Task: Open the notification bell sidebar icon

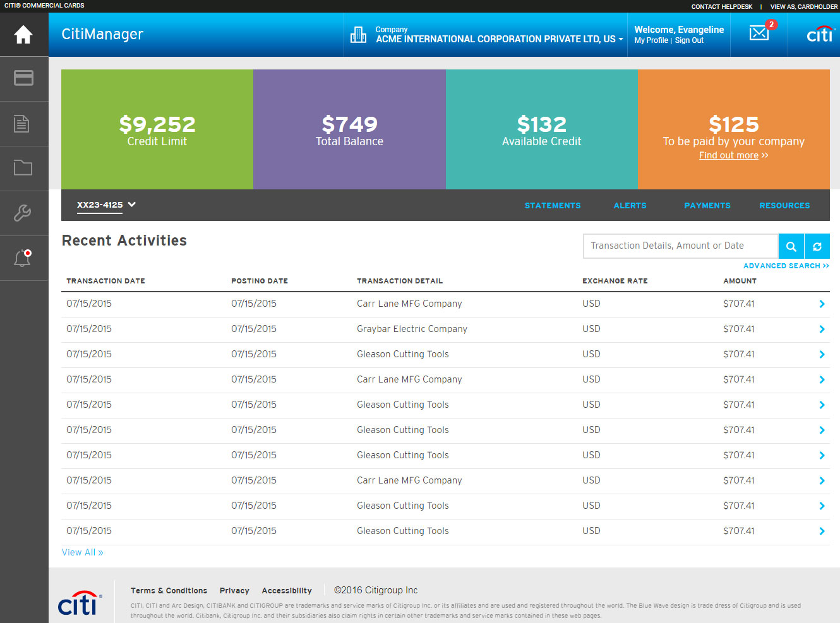Action: coord(23,258)
